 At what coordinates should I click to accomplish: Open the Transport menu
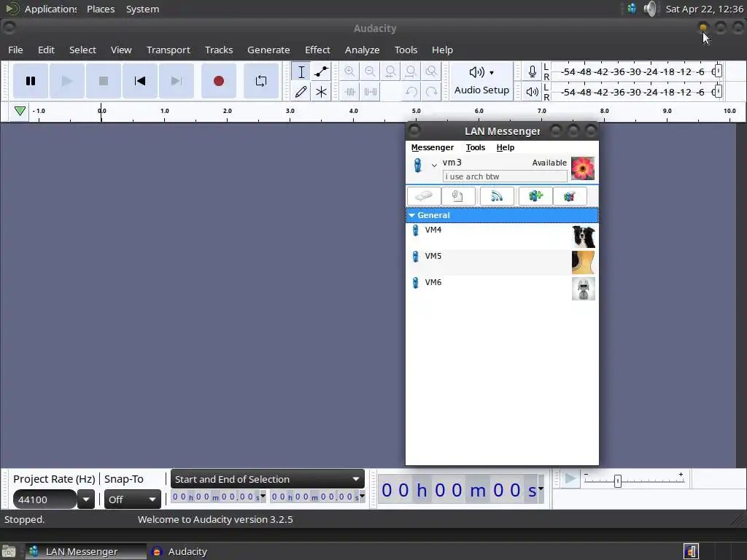[x=169, y=50]
